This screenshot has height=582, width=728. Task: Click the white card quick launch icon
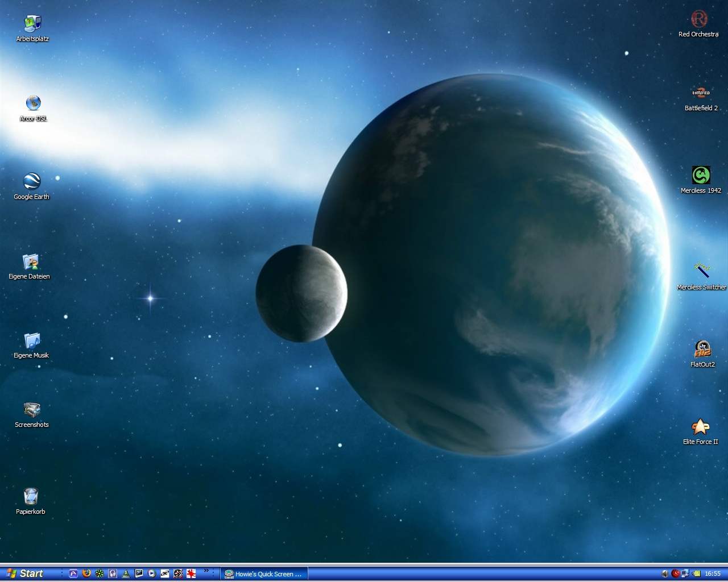click(x=165, y=573)
